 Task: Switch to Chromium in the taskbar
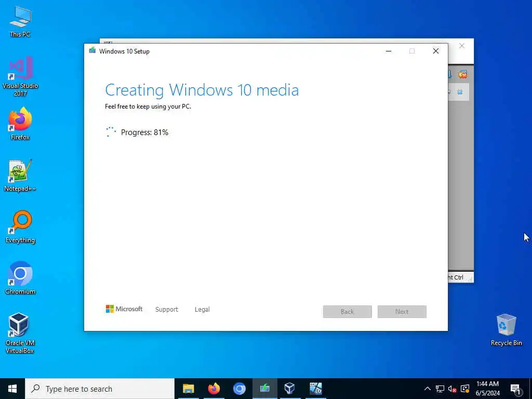tap(239, 389)
